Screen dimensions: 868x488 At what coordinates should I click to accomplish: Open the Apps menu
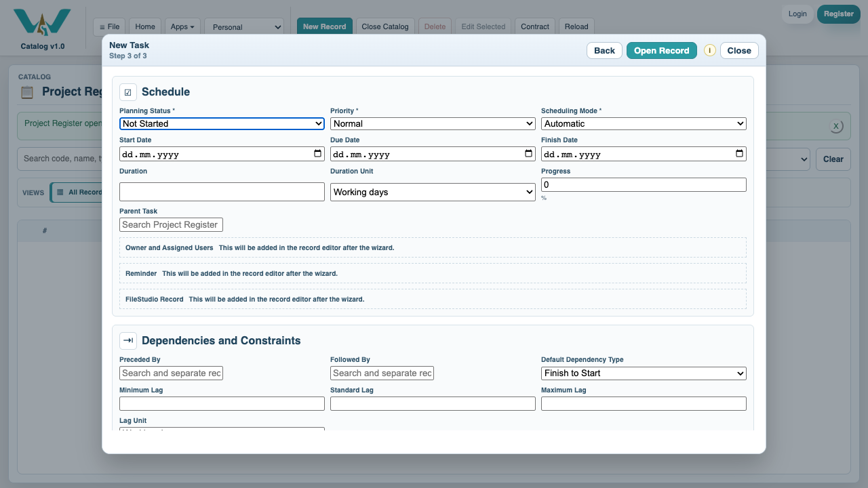coord(182,27)
